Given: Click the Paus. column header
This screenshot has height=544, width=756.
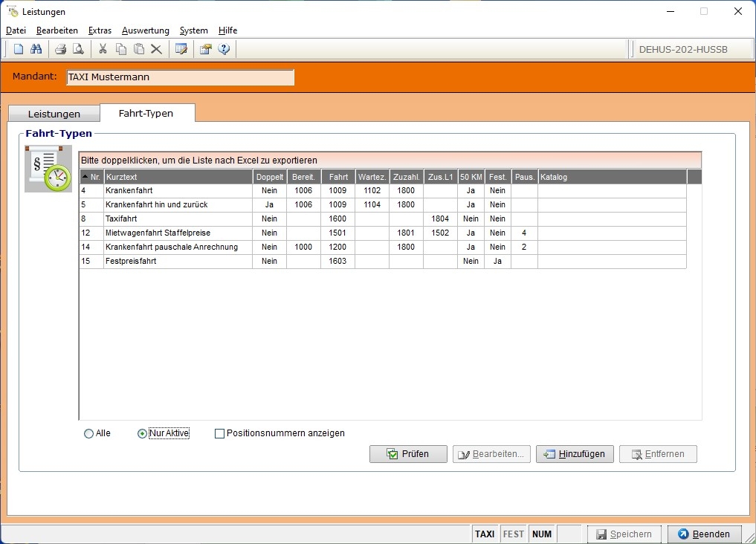Looking at the screenshot, I should [525, 177].
